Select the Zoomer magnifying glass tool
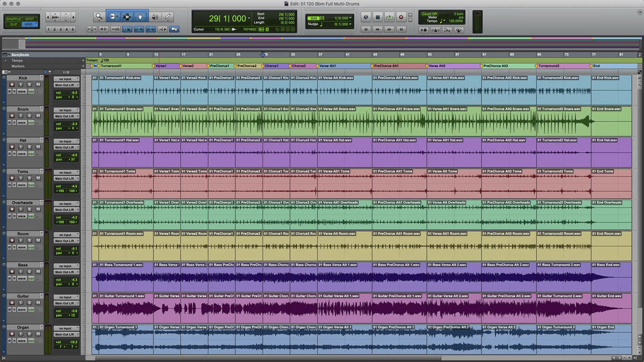 (99, 17)
